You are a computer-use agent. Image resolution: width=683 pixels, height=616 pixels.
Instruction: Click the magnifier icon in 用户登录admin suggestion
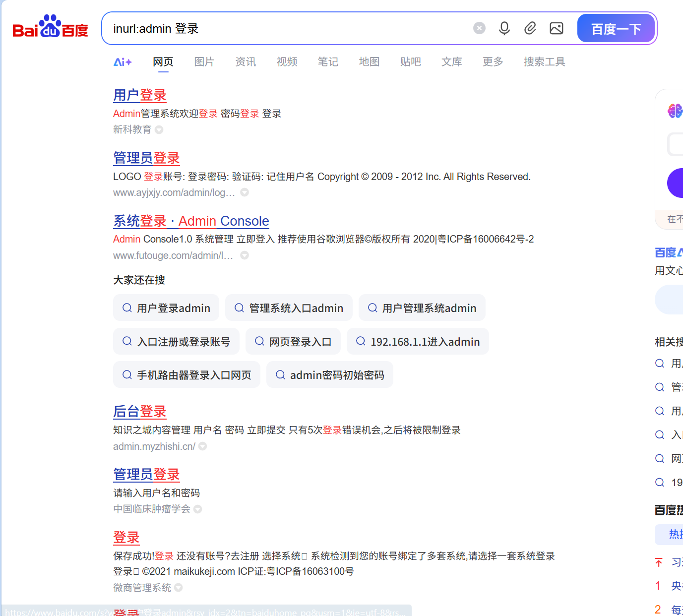coord(127,308)
